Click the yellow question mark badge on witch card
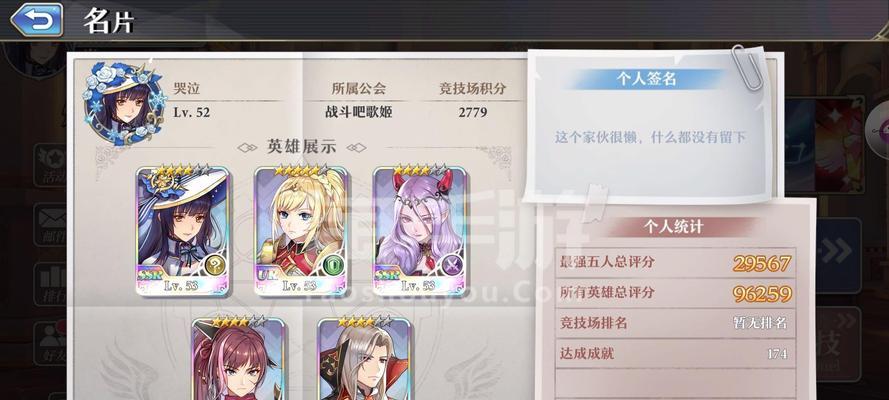This screenshot has height=400, width=889. point(214,265)
